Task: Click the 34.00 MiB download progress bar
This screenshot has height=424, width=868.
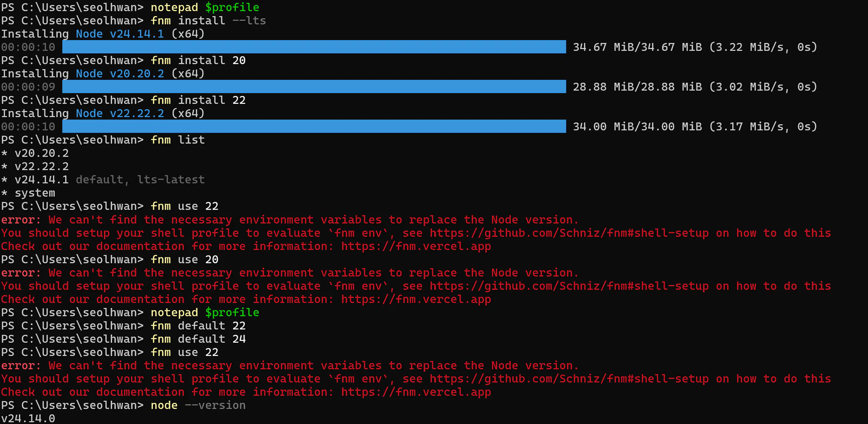Action: tap(314, 126)
